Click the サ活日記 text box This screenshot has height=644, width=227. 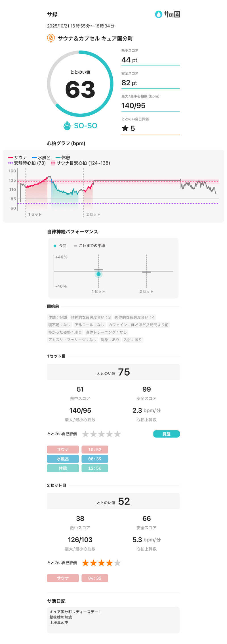click(x=113, y=620)
